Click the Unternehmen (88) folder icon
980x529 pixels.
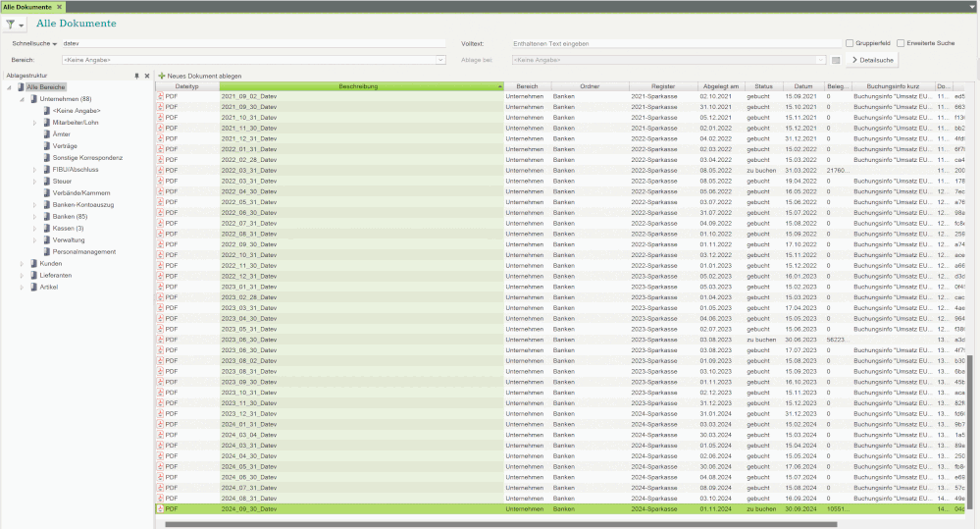[x=33, y=99]
